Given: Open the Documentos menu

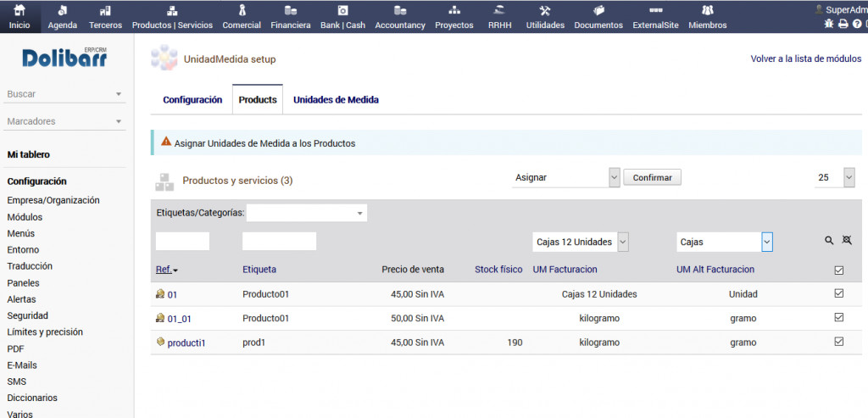Looking at the screenshot, I should pos(598,17).
